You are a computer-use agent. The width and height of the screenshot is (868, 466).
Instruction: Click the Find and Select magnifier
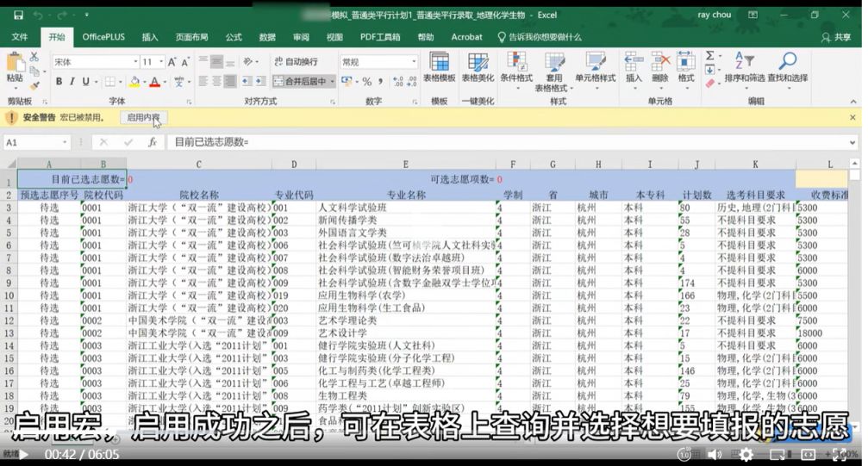[787, 67]
